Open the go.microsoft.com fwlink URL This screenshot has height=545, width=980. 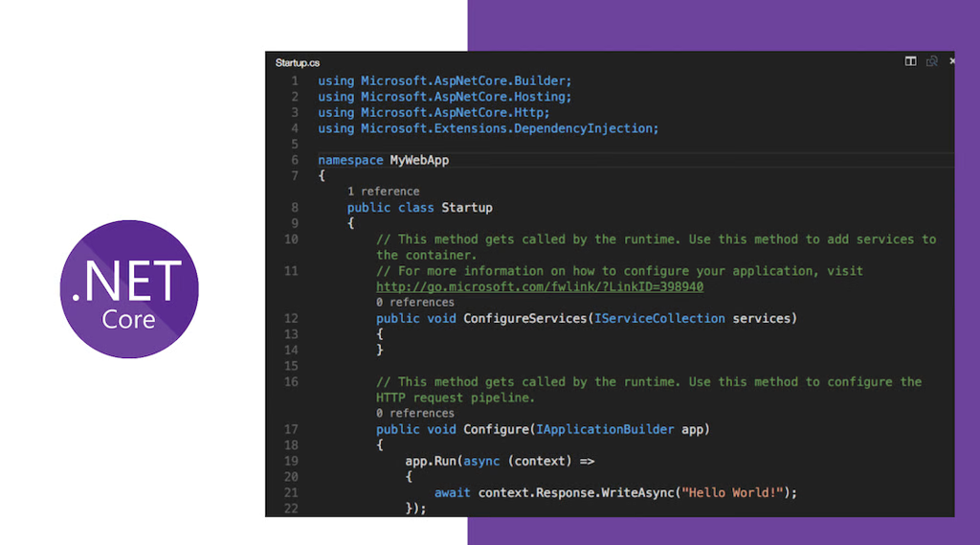[x=540, y=286]
